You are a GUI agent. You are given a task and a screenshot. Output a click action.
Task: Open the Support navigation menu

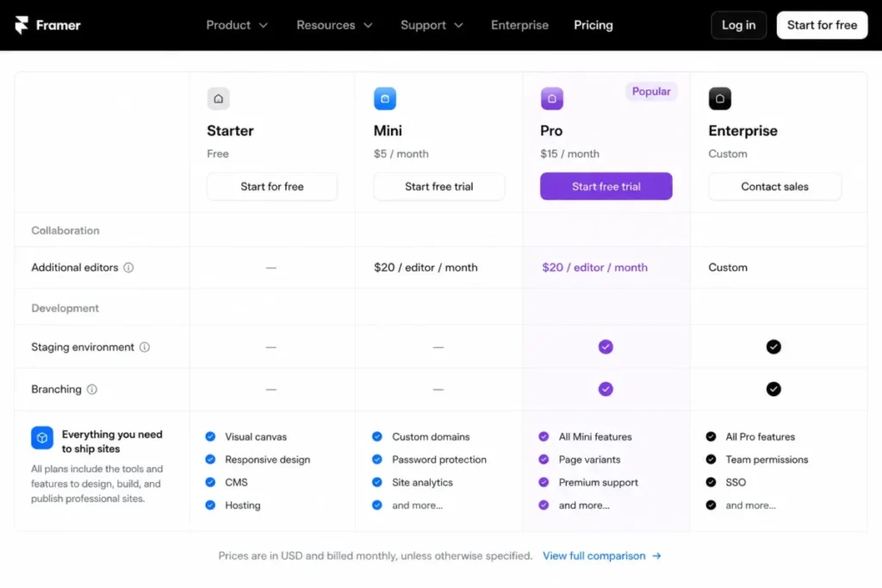[x=432, y=25]
